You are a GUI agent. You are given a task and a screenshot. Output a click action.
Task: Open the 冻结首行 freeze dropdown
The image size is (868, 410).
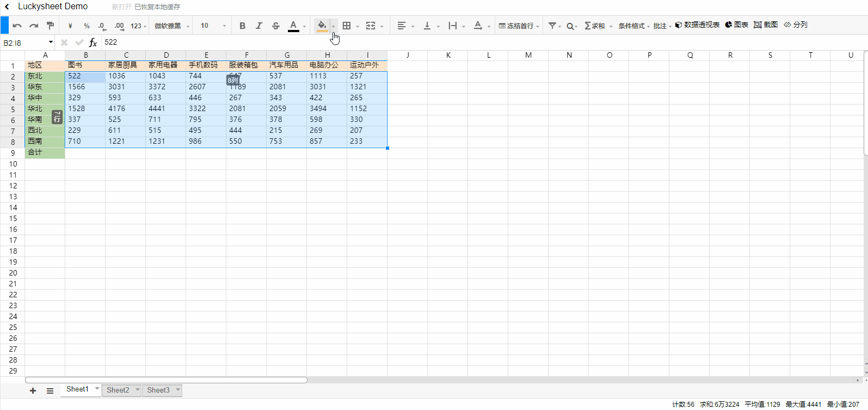click(519, 26)
